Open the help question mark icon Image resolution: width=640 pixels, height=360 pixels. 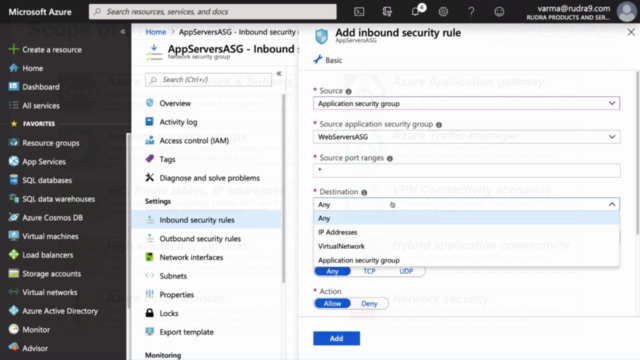(x=471, y=11)
